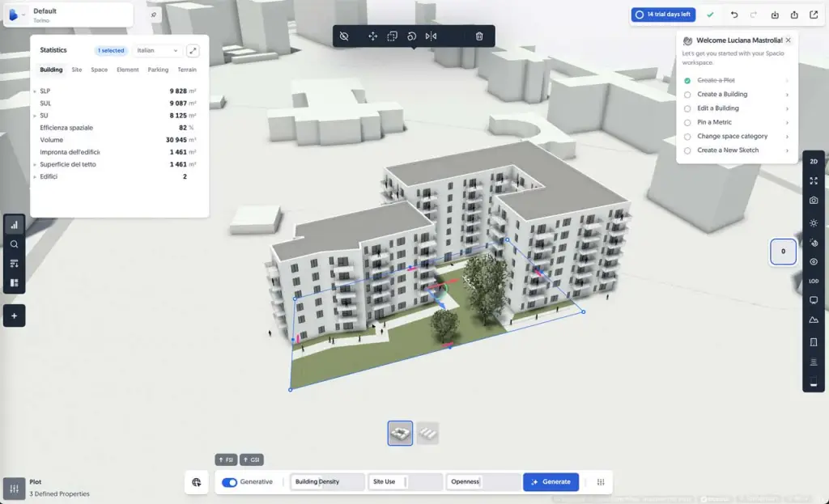Select the Mirror tool
Viewport: 829px width, 504px height.
point(431,36)
